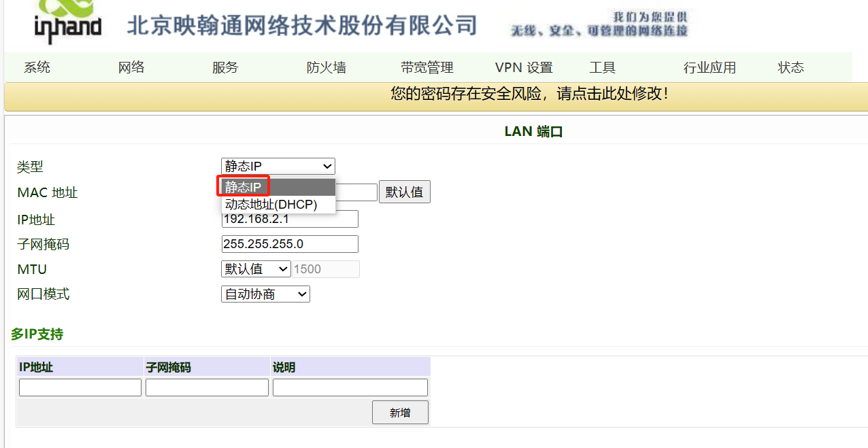The width and height of the screenshot is (868, 448).
Task: Open the VPN 设置 menu
Action: (524, 67)
